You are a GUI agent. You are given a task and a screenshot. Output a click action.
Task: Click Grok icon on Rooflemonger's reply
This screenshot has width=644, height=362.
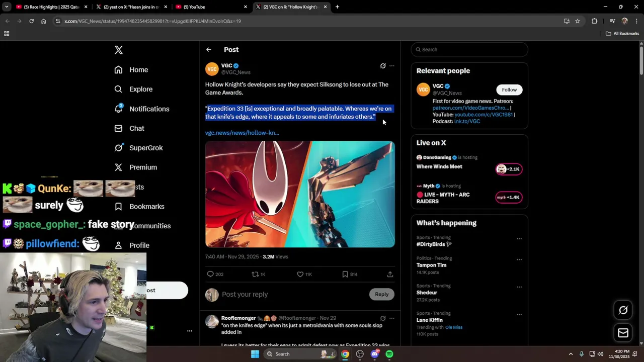tap(383, 318)
